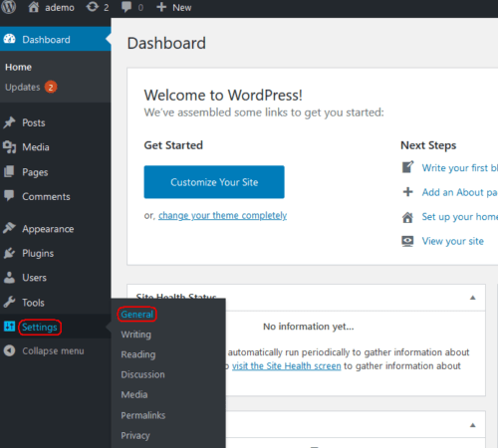Click the Customize Your Site button
The width and height of the screenshot is (498, 448).
(214, 182)
